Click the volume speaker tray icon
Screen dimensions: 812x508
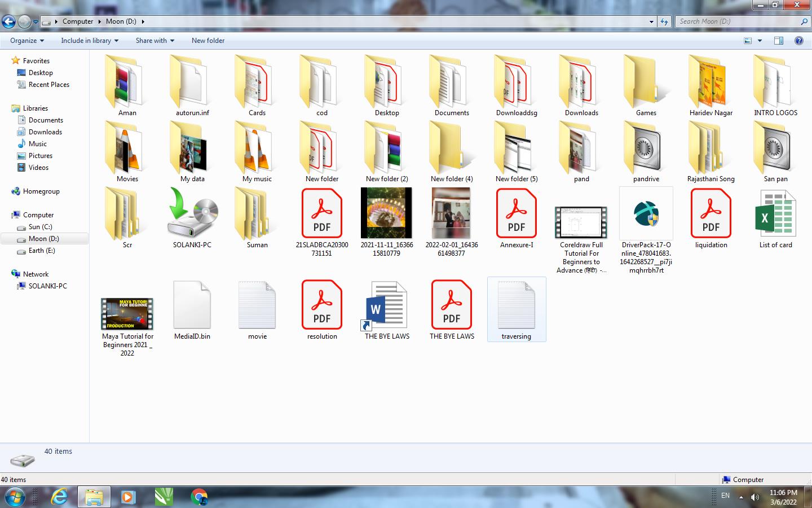tap(755, 497)
